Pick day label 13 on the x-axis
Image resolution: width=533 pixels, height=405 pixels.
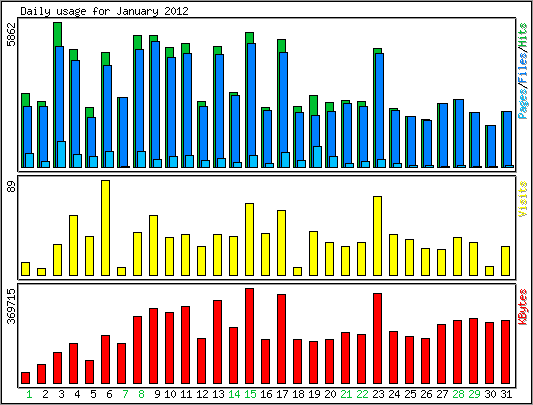pos(218,394)
